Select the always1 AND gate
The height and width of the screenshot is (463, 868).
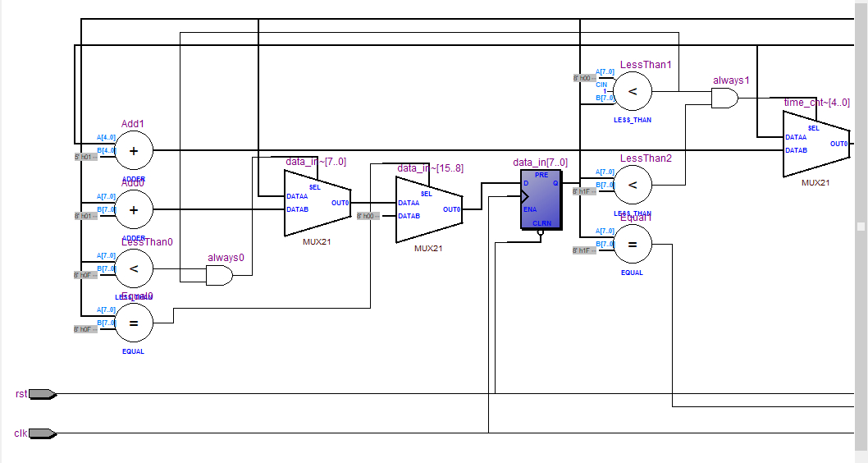pyautogui.click(x=724, y=99)
